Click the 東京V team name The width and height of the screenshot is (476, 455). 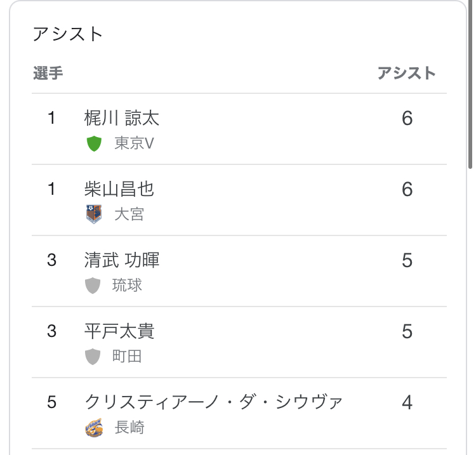pyautogui.click(x=134, y=143)
